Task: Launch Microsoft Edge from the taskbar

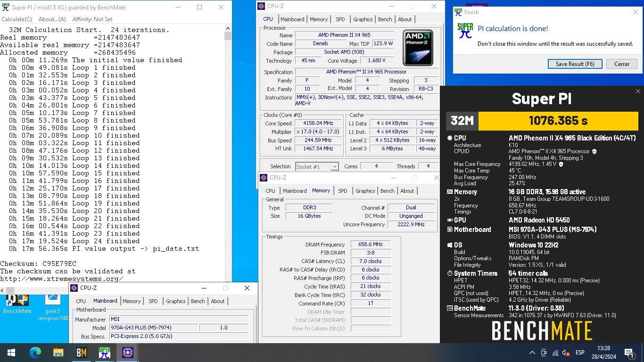Action: (35, 352)
